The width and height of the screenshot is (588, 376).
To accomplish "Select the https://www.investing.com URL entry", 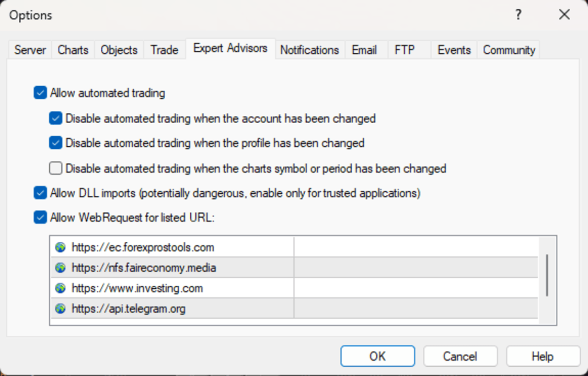I will pyautogui.click(x=137, y=288).
